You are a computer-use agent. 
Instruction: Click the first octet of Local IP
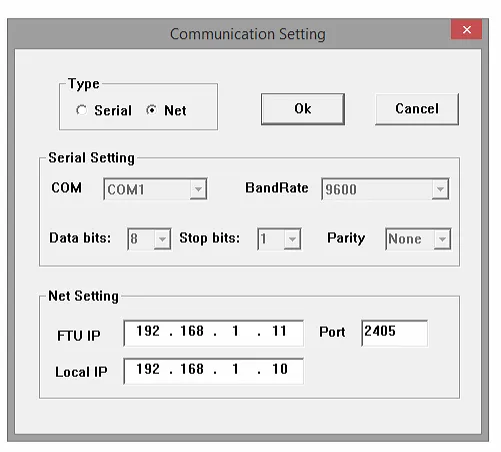click(x=148, y=369)
